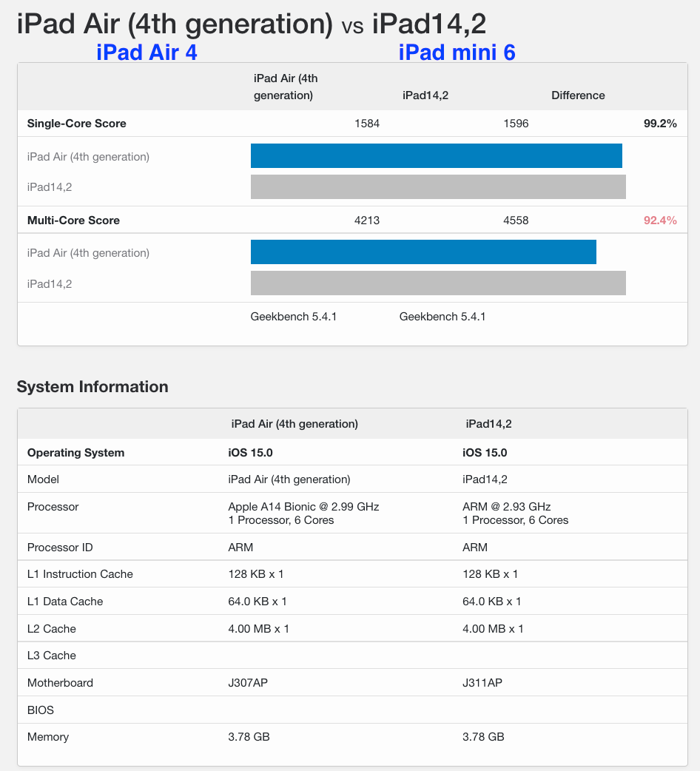Click the Model value "iPad Air (4th generation)"
This screenshot has height=771, width=700.
coord(289,479)
